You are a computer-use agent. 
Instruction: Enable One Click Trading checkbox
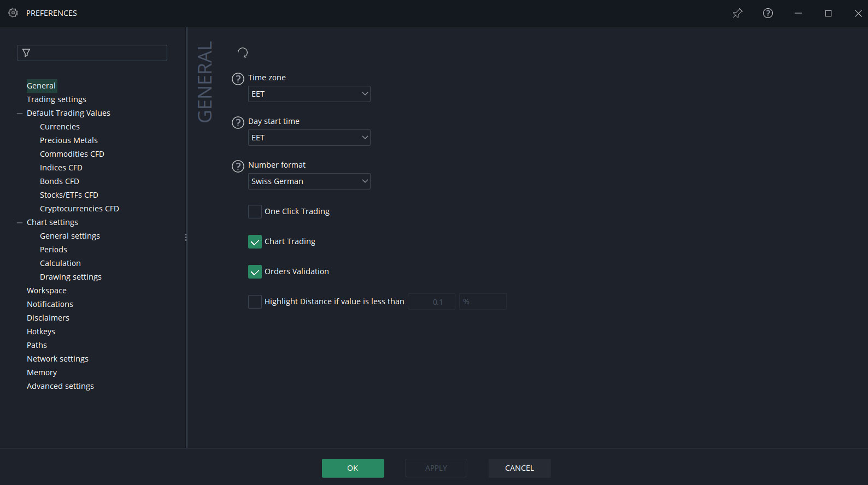(x=255, y=211)
